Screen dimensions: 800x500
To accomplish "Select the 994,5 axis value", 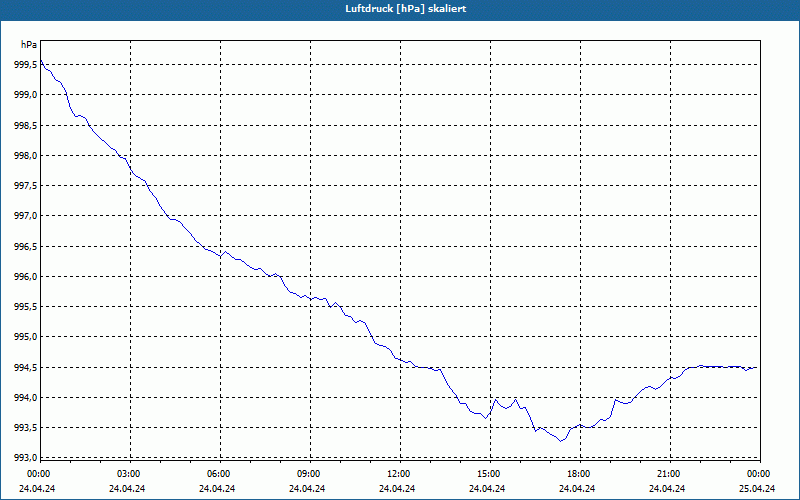I will coord(26,367).
